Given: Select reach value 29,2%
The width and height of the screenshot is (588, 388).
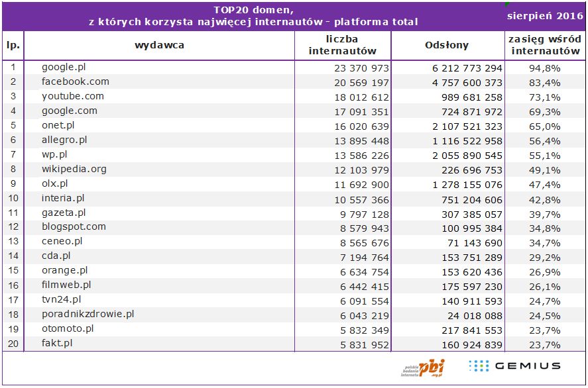Looking at the screenshot, I should (544, 258).
